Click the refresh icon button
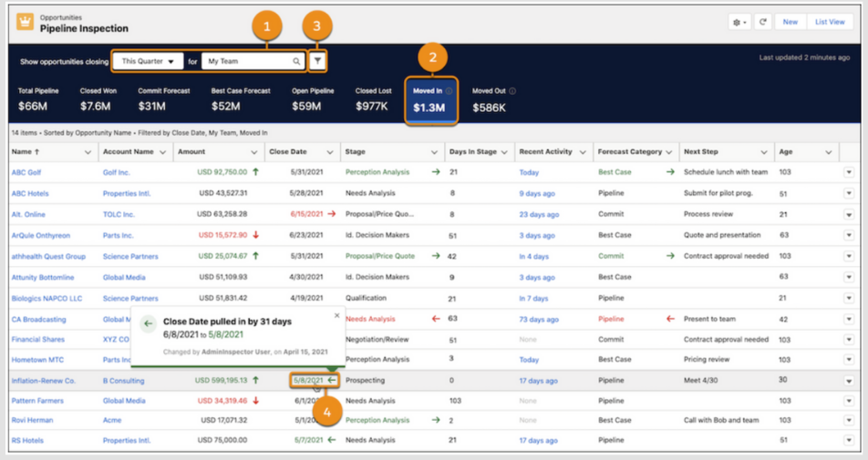Screen dimensions: 868x460 tap(763, 22)
